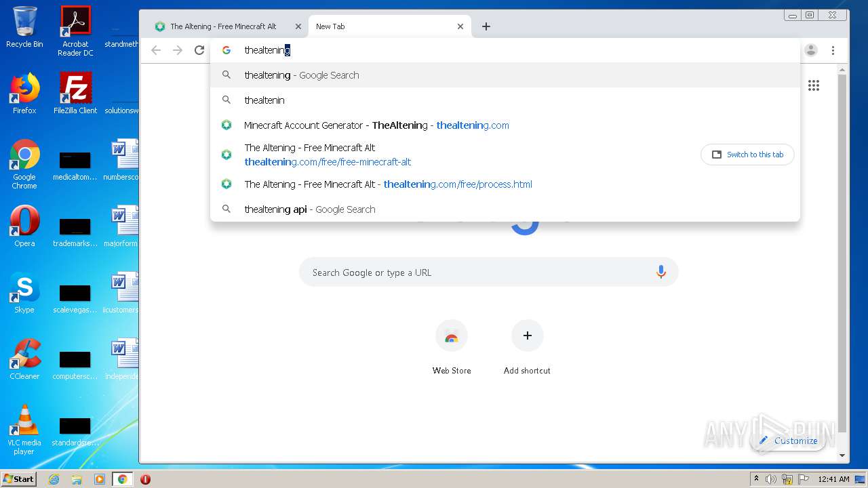Click the volume speaker tray icon

pyautogui.click(x=771, y=479)
